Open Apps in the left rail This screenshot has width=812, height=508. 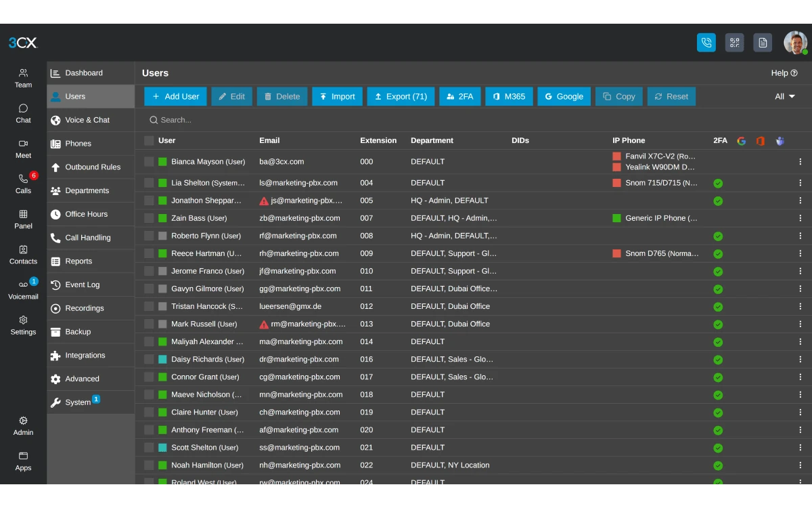23,461
